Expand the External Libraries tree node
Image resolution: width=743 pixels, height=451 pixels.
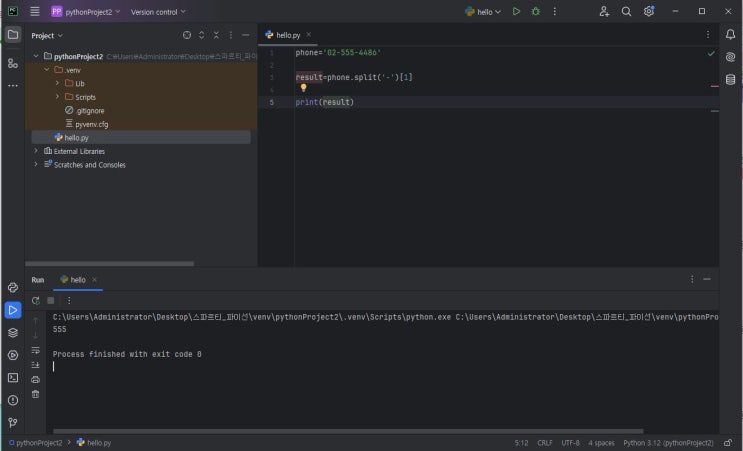coord(36,151)
